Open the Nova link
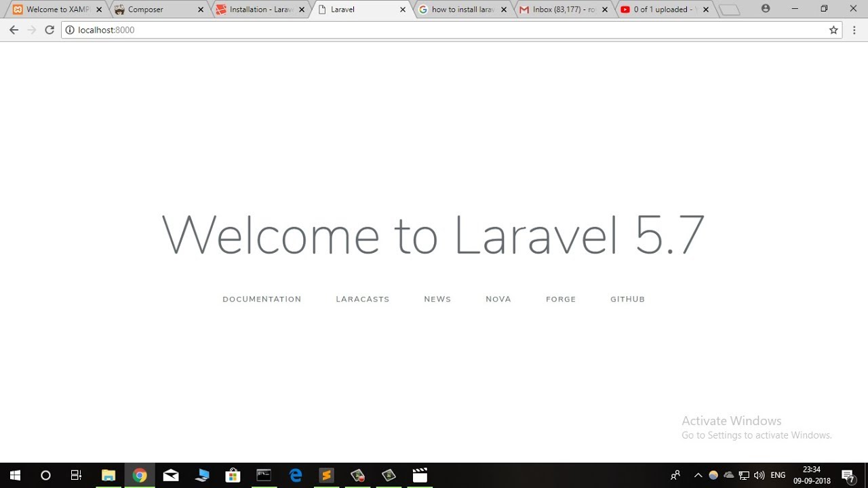The image size is (868, 488). coord(498,299)
